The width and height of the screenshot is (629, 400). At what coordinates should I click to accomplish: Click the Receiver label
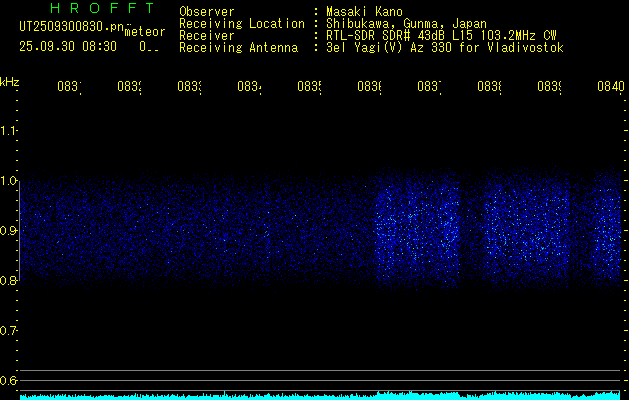pyautogui.click(x=207, y=36)
